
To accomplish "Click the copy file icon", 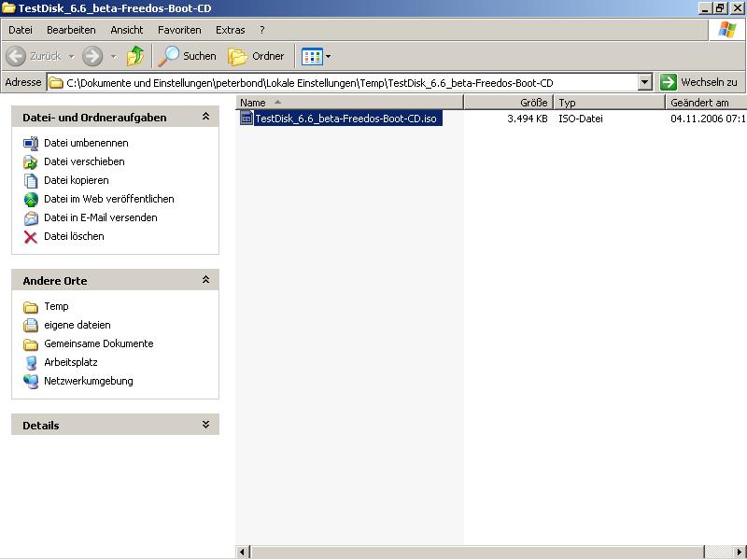I will coord(31,180).
